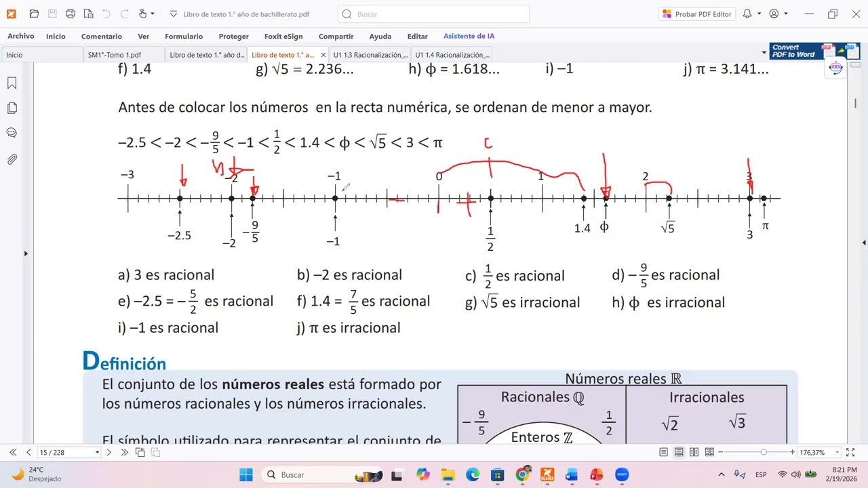Image resolution: width=868 pixels, height=488 pixels.
Task: Open the Pages thumbnails panel icon
Action: click(x=12, y=108)
